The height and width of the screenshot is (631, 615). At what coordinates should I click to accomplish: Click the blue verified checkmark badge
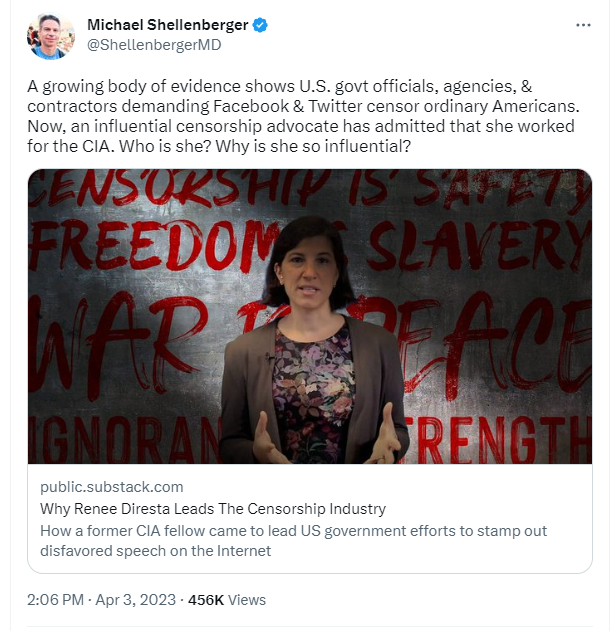(x=260, y=25)
